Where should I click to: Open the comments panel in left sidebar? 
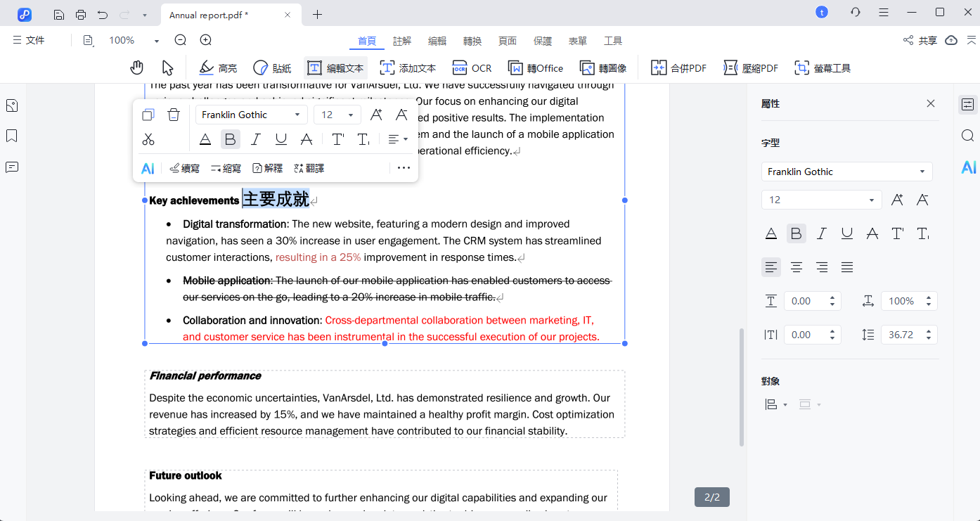12,167
